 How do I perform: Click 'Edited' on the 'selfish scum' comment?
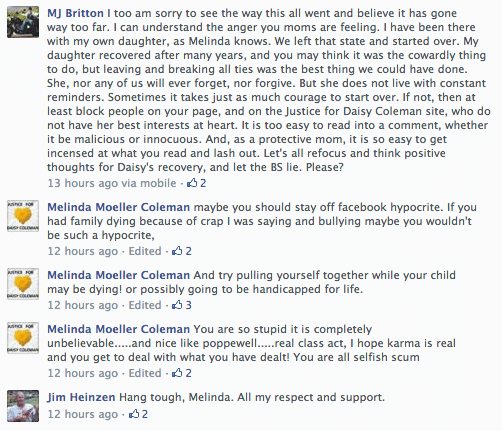coord(145,373)
